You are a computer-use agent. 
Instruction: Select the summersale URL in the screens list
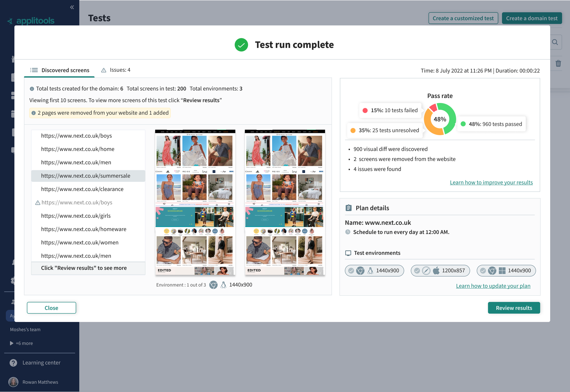(x=88, y=176)
